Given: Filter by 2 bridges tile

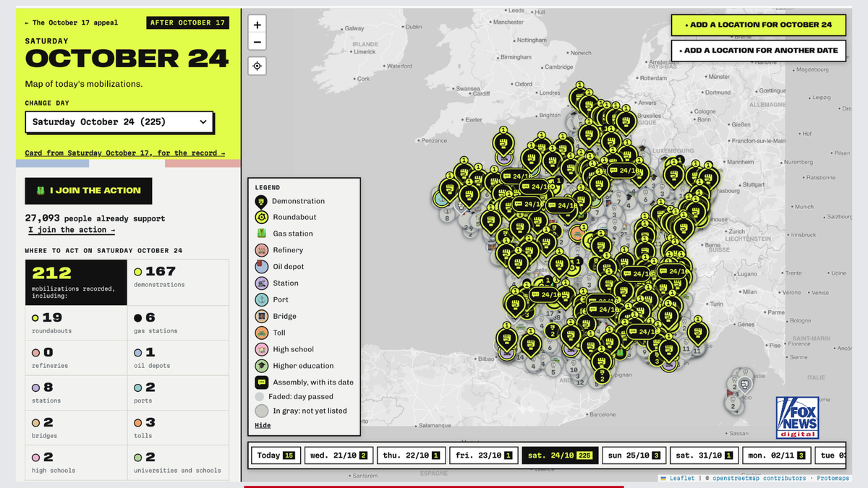Looking at the screenshot, I should coord(76,427).
